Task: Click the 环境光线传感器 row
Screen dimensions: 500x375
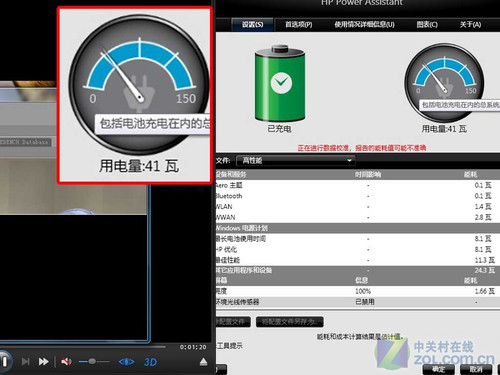Action: click(358, 302)
